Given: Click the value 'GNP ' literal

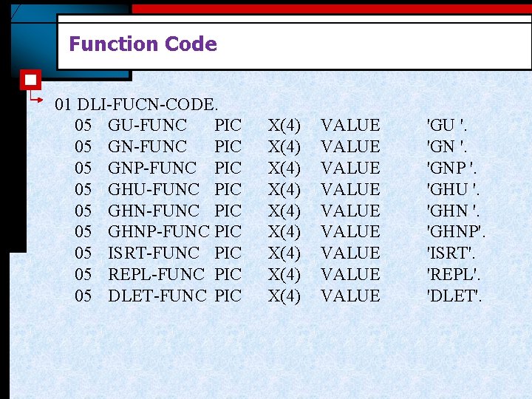Looking at the screenshot, I should point(451,168).
